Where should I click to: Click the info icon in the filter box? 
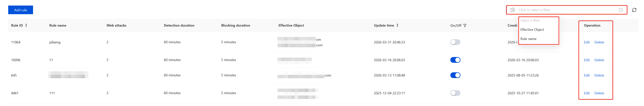[x=621, y=10]
